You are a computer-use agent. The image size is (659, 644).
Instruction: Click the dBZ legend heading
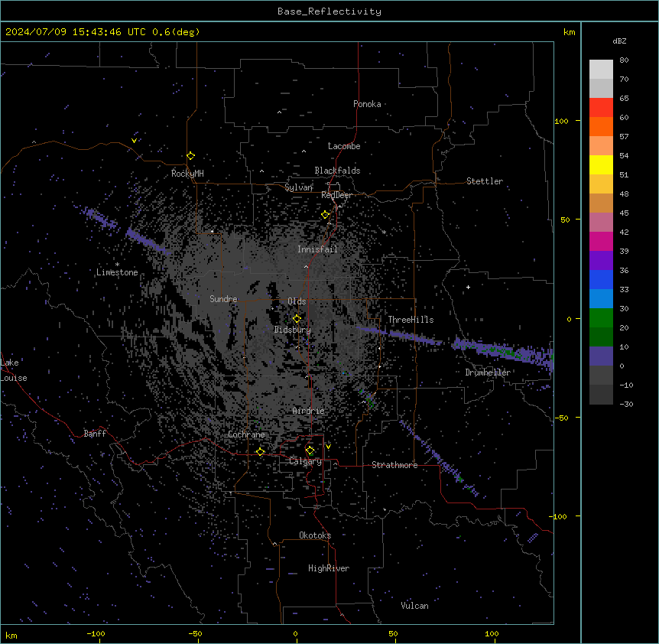(619, 41)
